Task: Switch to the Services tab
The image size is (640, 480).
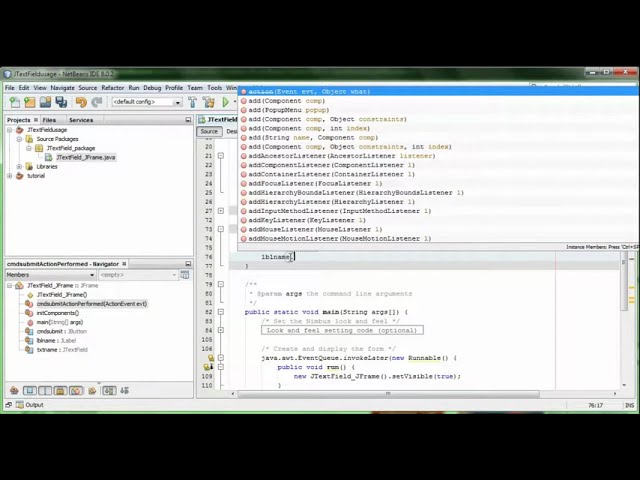Action: click(81, 120)
